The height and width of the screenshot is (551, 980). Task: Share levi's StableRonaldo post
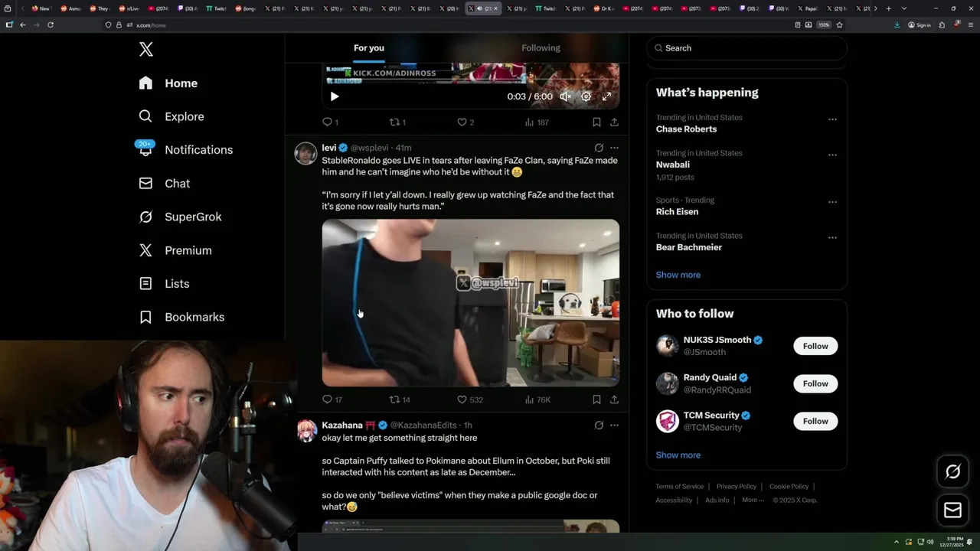(614, 399)
